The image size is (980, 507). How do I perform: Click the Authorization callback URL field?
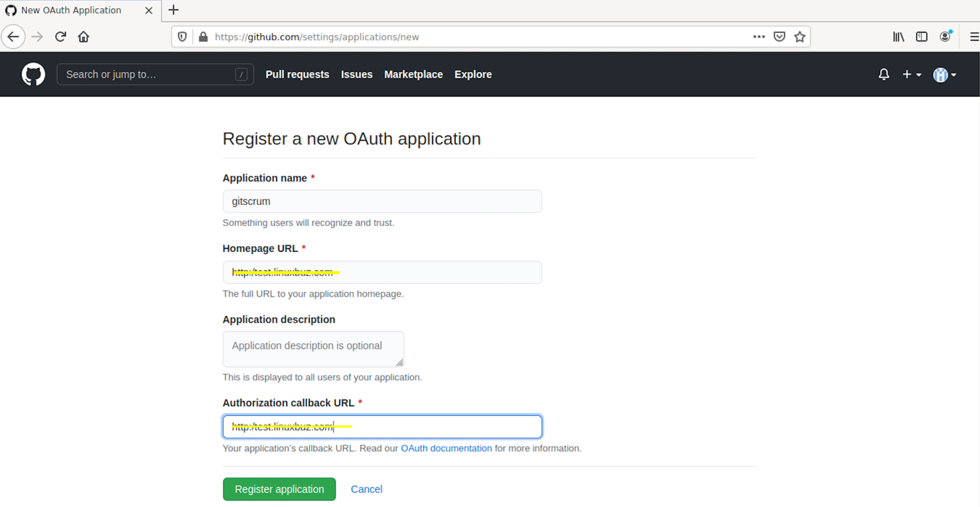pos(382,427)
